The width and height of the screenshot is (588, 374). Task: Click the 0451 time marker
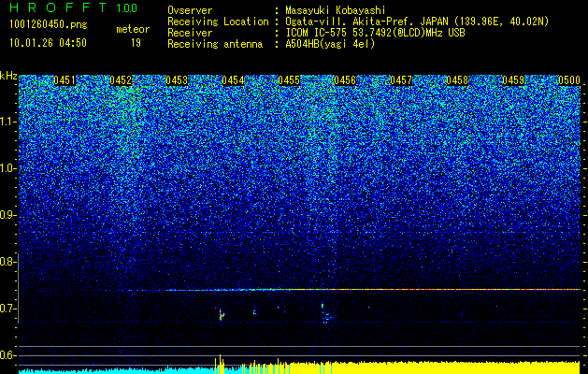coord(65,80)
